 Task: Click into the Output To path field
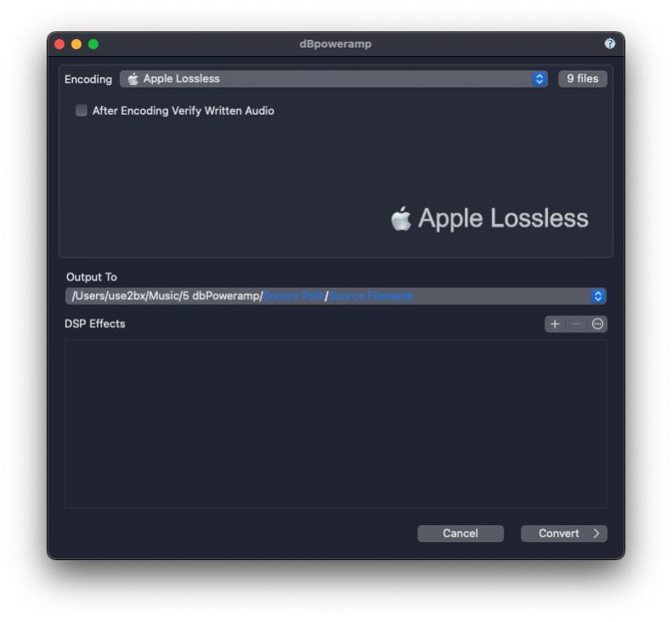click(x=336, y=296)
